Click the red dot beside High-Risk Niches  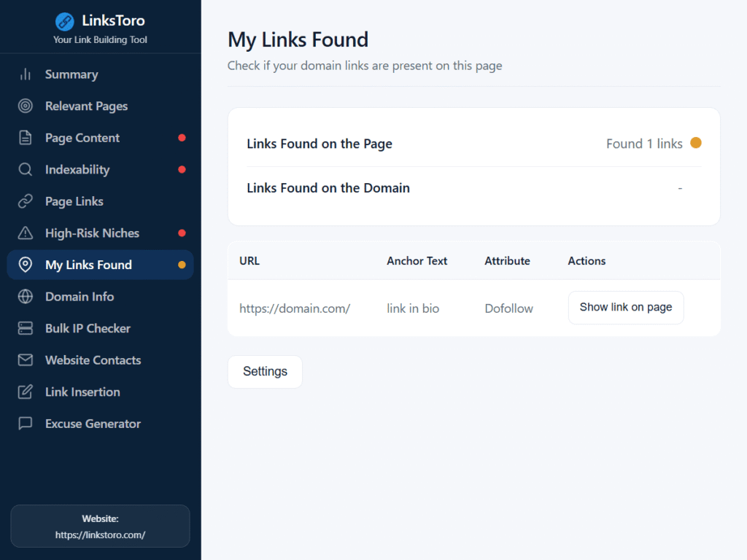click(x=182, y=233)
